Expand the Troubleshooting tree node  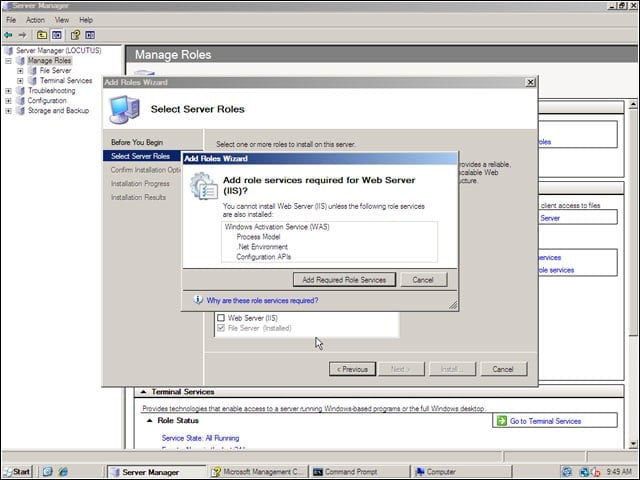coord(8,91)
